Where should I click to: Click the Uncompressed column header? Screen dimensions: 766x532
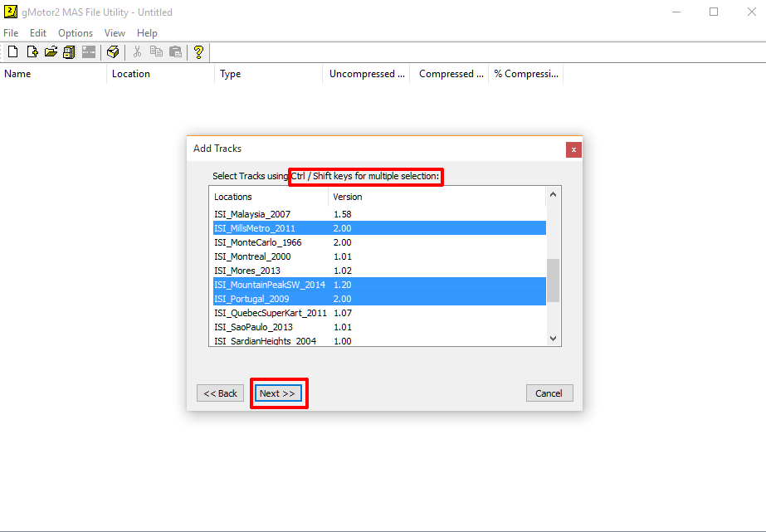(366, 74)
